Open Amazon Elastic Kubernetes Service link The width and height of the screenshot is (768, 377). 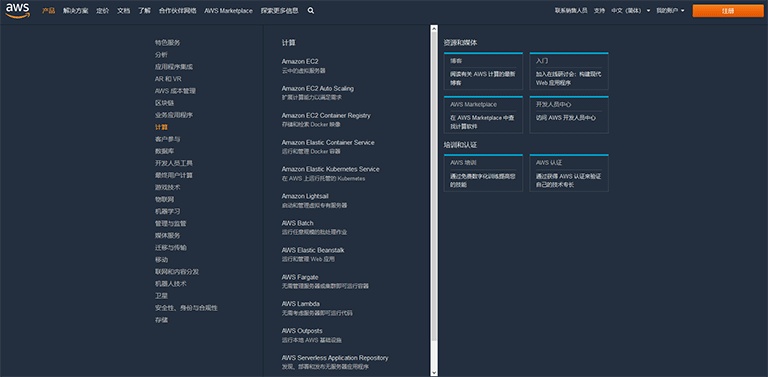(330, 169)
